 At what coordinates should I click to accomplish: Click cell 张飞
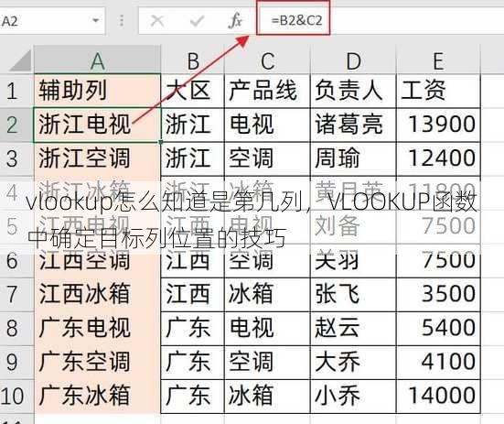pyautogui.click(x=353, y=294)
